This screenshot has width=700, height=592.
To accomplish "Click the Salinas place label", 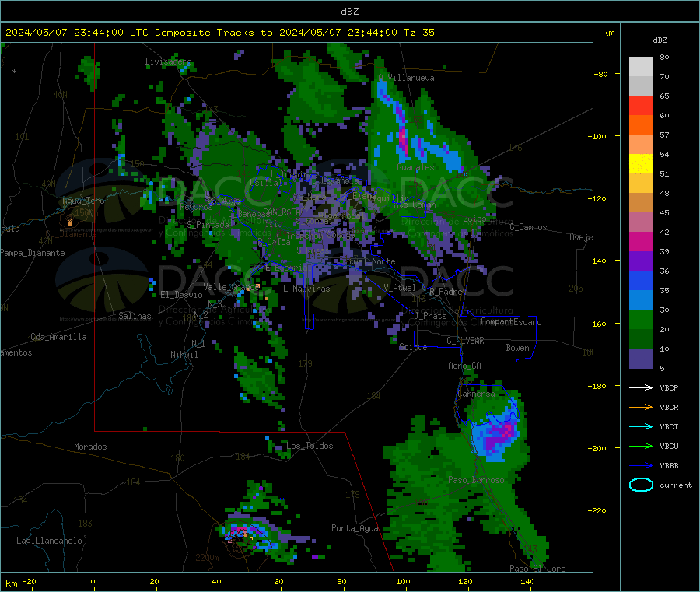I will (x=135, y=316).
